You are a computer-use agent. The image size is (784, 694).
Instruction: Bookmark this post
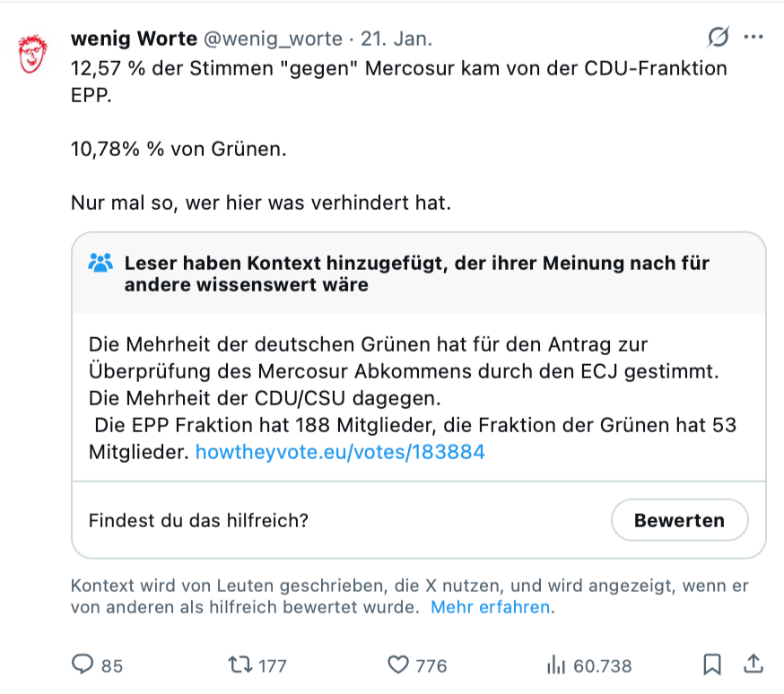click(x=712, y=664)
